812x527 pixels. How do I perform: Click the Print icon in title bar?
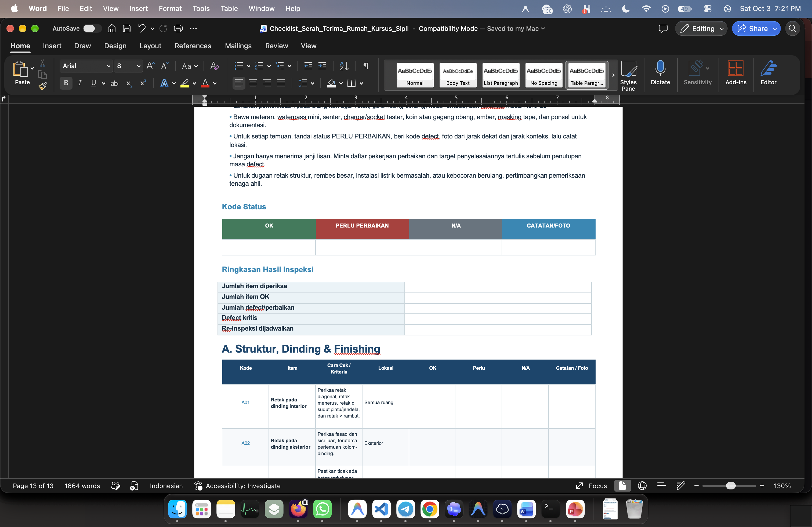point(178,29)
